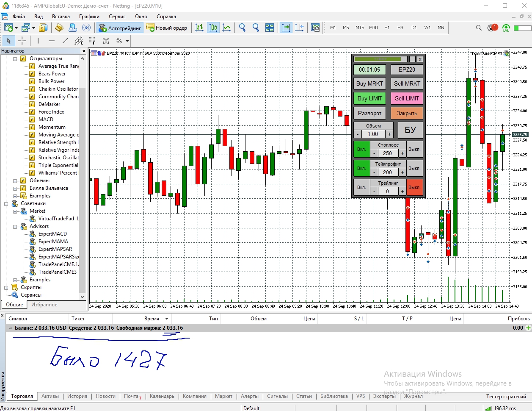Open the Вставка menu
The height and width of the screenshot is (411, 532).
(x=61, y=17)
